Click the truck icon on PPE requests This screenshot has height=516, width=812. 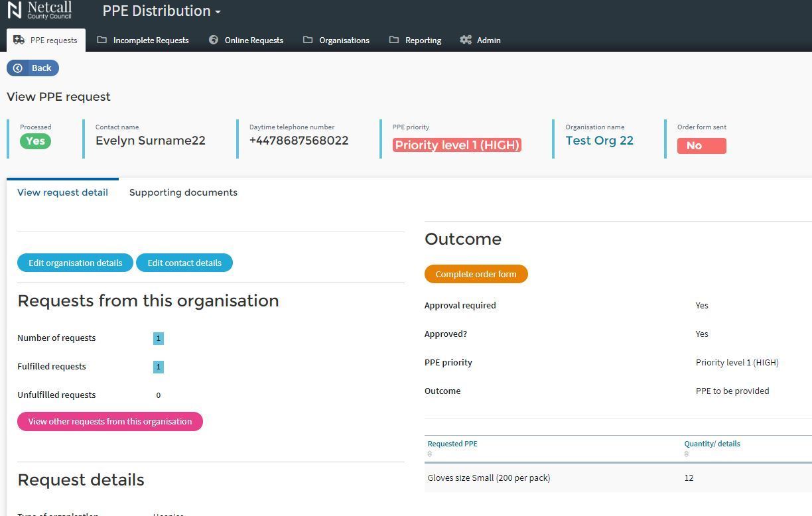[x=19, y=40]
